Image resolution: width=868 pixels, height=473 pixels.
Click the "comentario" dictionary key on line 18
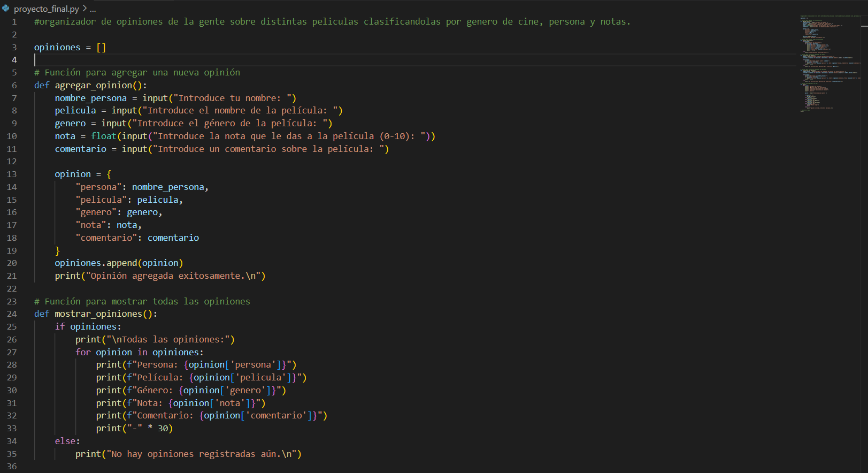coord(106,238)
